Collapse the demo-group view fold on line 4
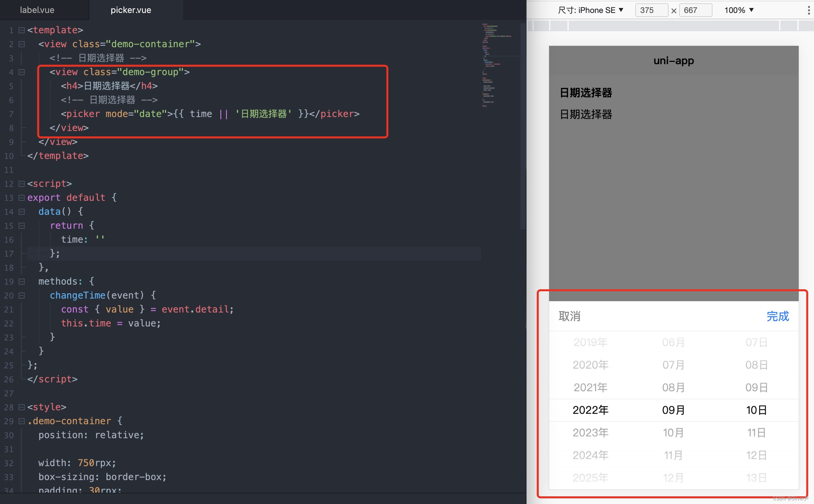Viewport: 814px width, 504px height. (22, 72)
